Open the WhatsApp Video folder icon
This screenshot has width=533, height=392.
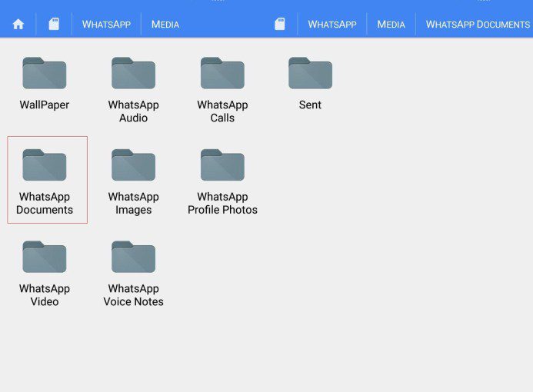click(x=44, y=257)
